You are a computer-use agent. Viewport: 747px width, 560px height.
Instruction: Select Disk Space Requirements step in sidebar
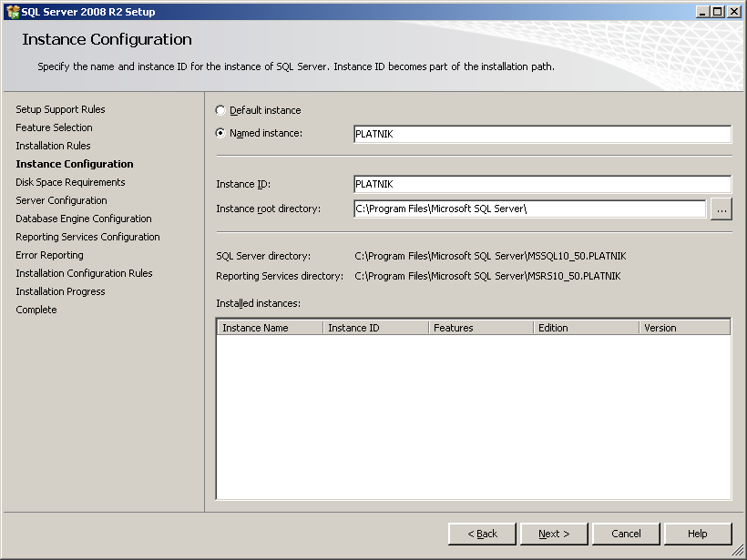click(x=70, y=182)
